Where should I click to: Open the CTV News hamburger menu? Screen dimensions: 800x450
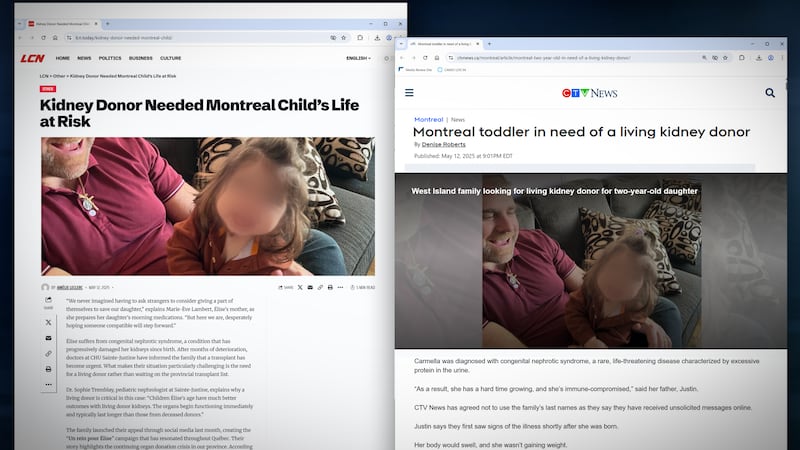coord(409,93)
